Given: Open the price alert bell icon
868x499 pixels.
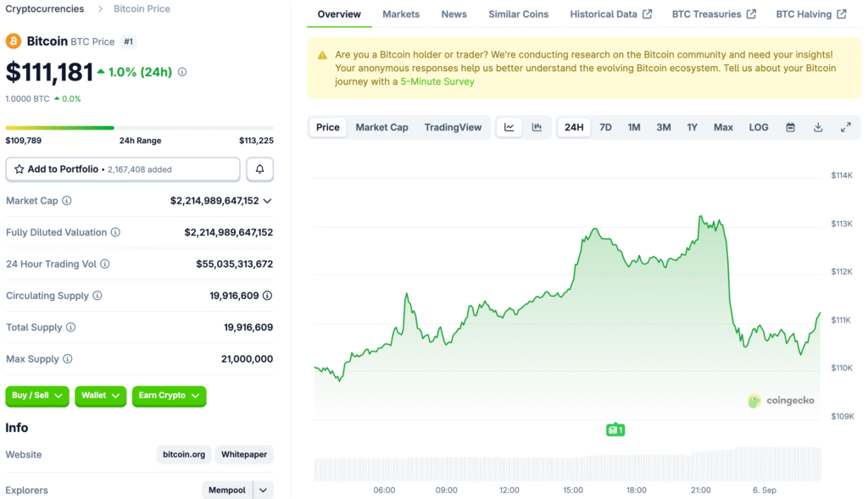Looking at the screenshot, I should tap(259, 169).
